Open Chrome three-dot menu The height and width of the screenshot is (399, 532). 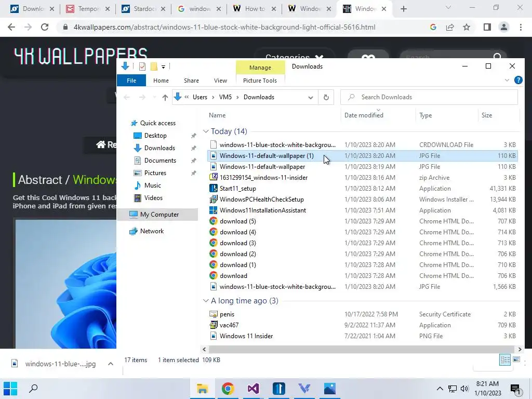[x=521, y=27]
